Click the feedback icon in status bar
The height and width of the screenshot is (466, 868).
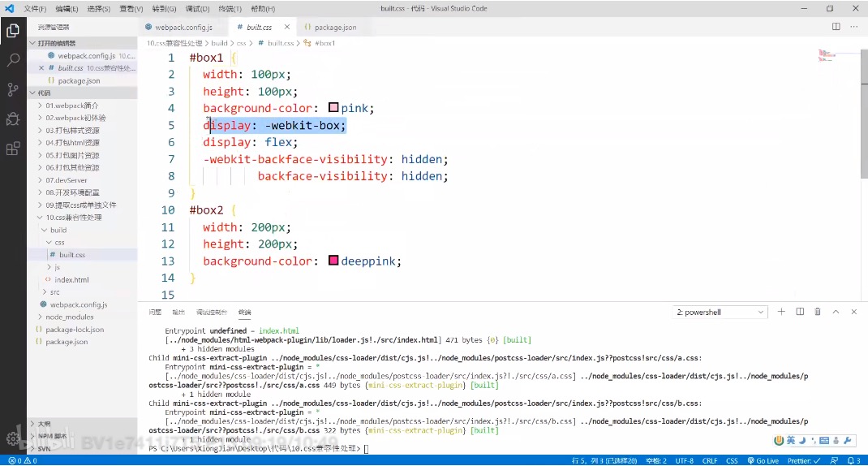(834, 460)
